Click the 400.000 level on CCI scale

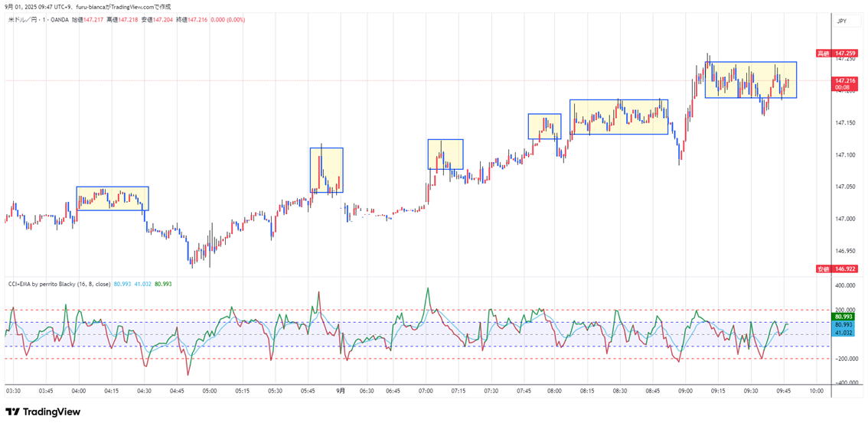[x=845, y=285]
